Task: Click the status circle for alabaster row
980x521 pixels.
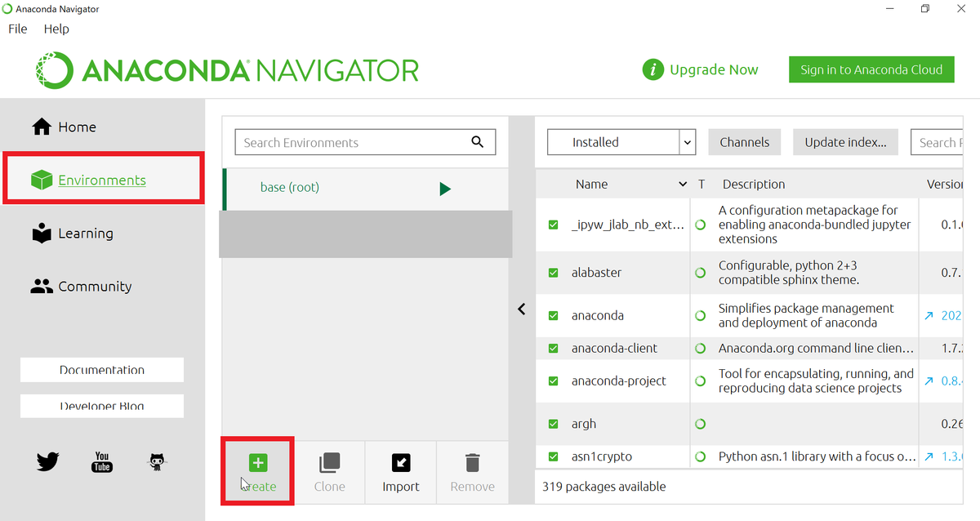Action: 700,273
